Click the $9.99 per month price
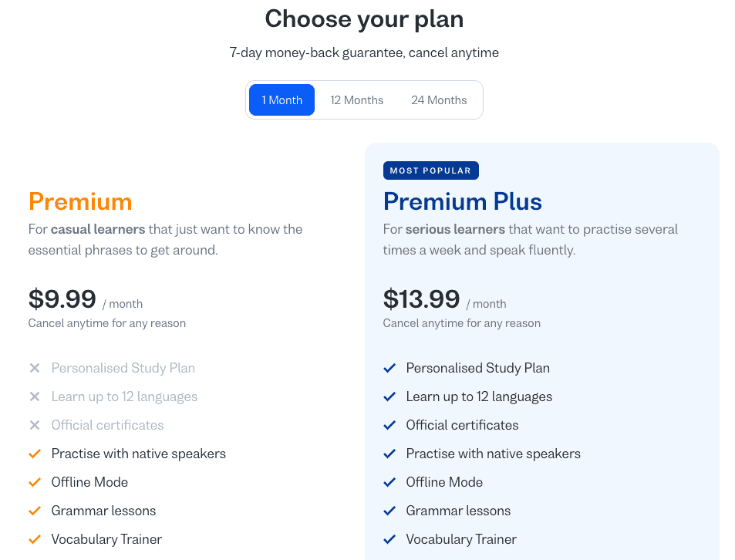The width and height of the screenshot is (735, 560). (62, 299)
